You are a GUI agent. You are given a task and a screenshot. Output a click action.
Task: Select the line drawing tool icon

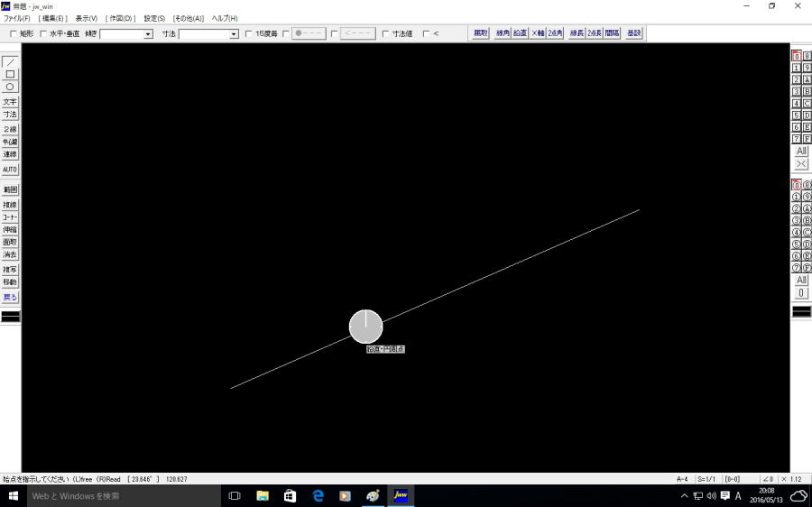click(10, 62)
